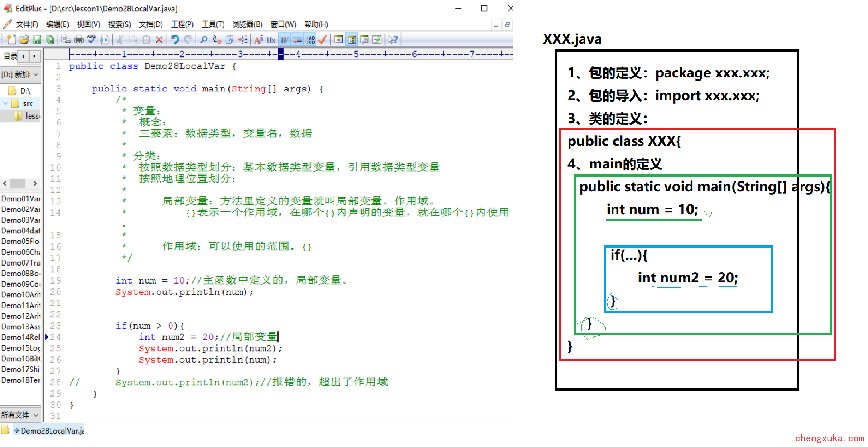Delete selection with the red X icon
The image size is (868, 447).
[x=159, y=40]
